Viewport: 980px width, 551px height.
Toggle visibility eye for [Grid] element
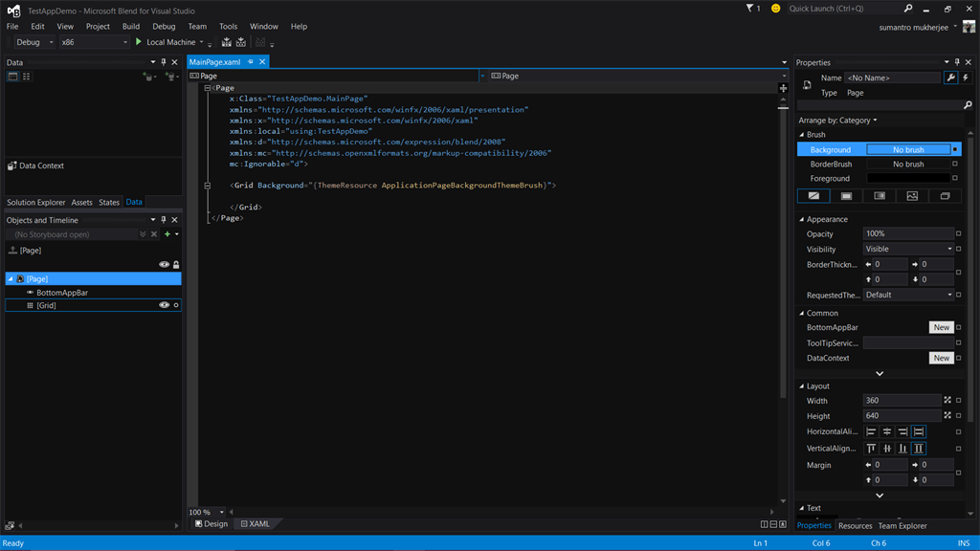[x=164, y=305]
